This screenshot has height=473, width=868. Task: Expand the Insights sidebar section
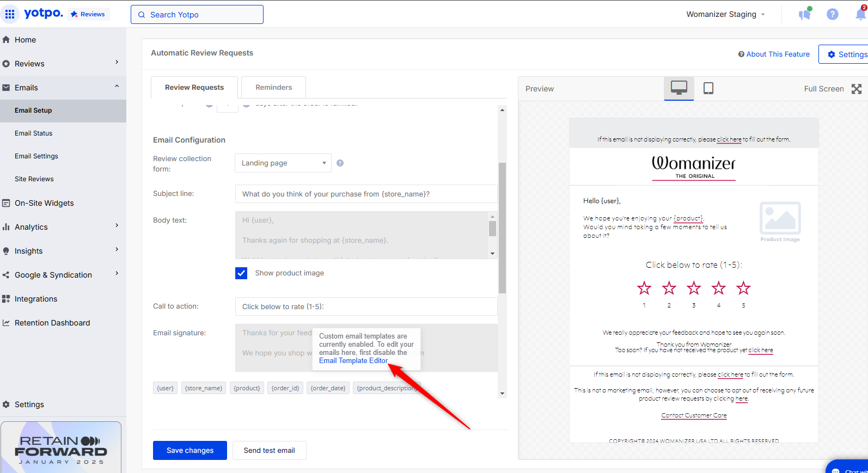click(x=117, y=250)
